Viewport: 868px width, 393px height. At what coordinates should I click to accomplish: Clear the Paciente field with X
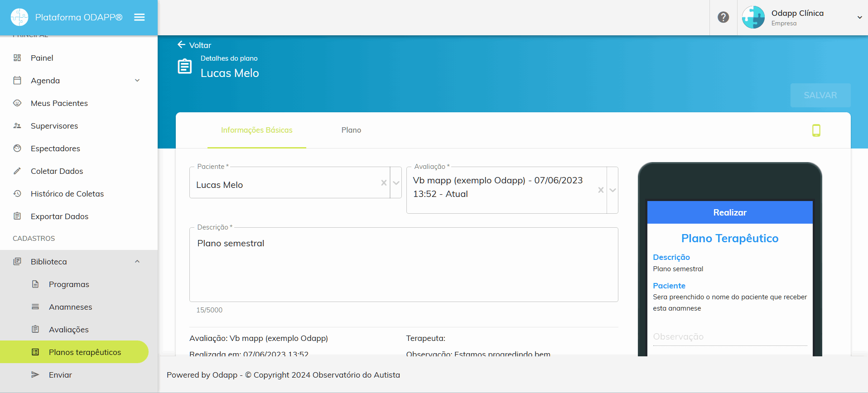click(384, 182)
